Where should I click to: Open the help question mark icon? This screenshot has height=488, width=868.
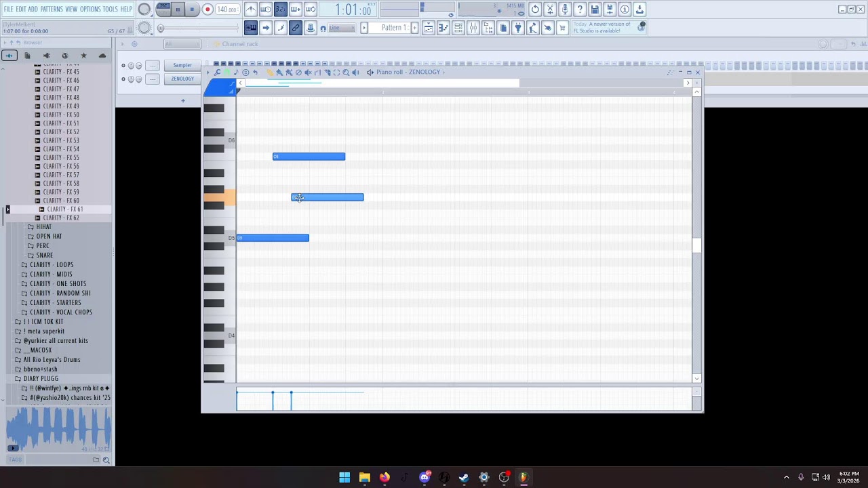coord(580,9)
